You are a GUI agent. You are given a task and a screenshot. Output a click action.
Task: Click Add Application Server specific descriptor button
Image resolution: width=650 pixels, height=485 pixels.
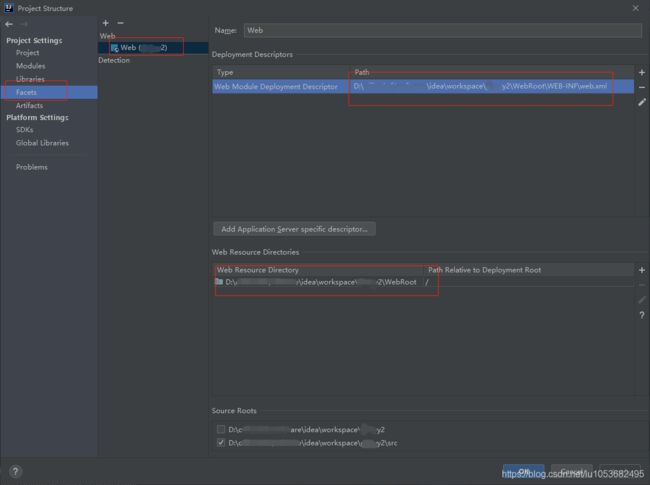pyautogui.click(x=293, y=229)
